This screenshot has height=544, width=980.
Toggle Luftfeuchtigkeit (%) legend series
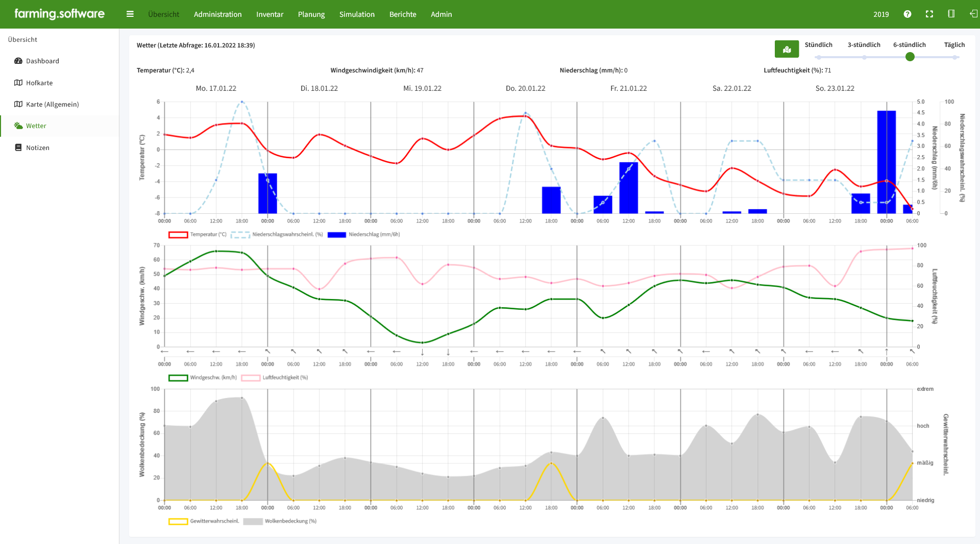point(275,378)
